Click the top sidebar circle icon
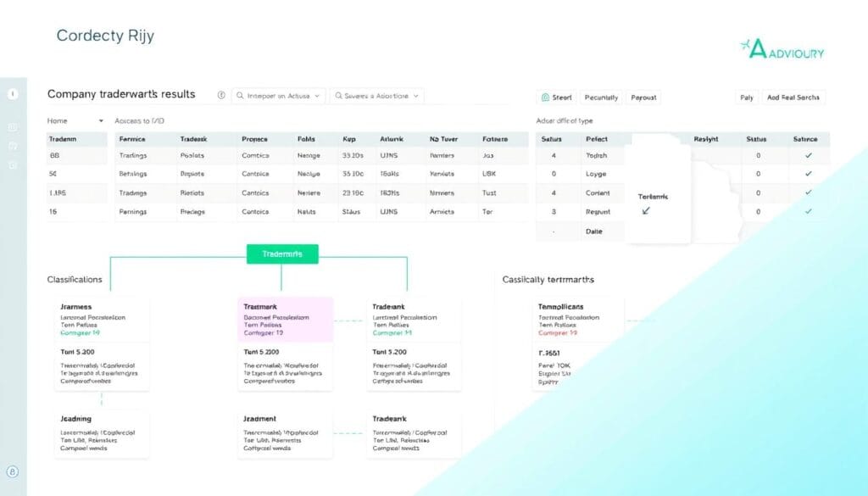The height and width of the screenshot is (496, 868). point(13,94)
